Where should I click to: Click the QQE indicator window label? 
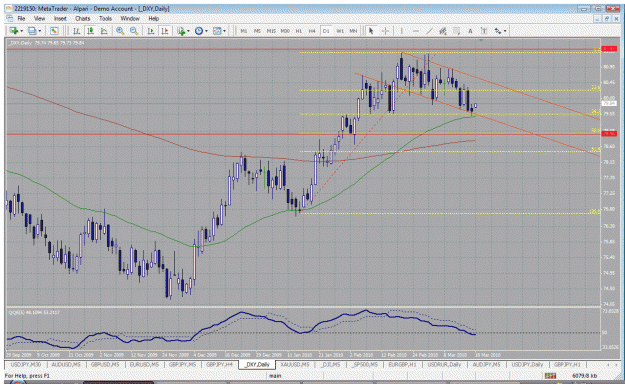pos(34,312)
